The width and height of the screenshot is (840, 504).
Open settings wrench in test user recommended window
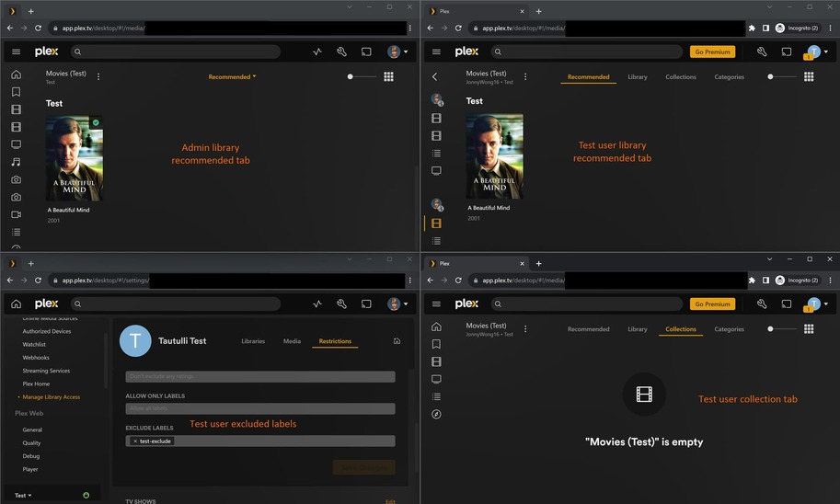coord(762,52)
